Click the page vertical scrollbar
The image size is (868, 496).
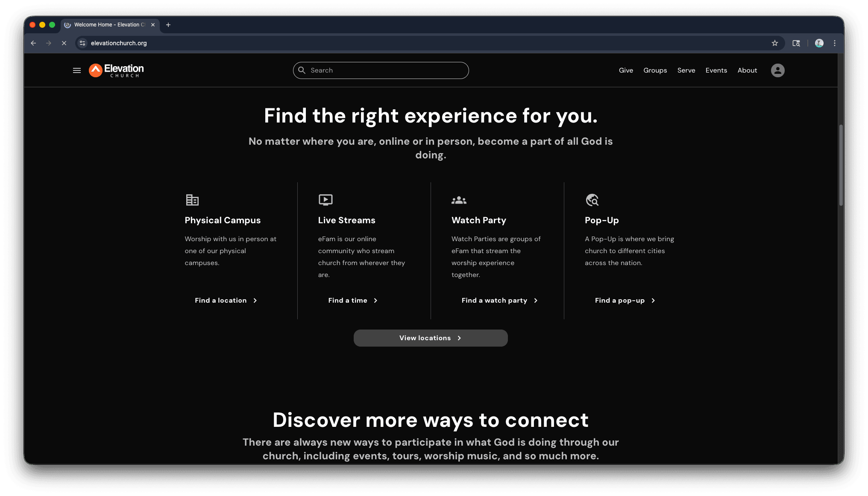pos(841,165)
